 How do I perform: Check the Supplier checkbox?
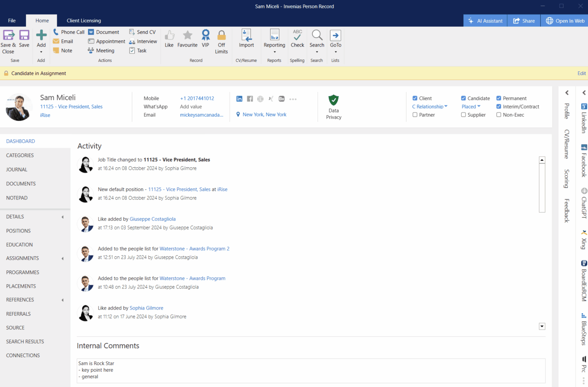[x=463, y=115]
